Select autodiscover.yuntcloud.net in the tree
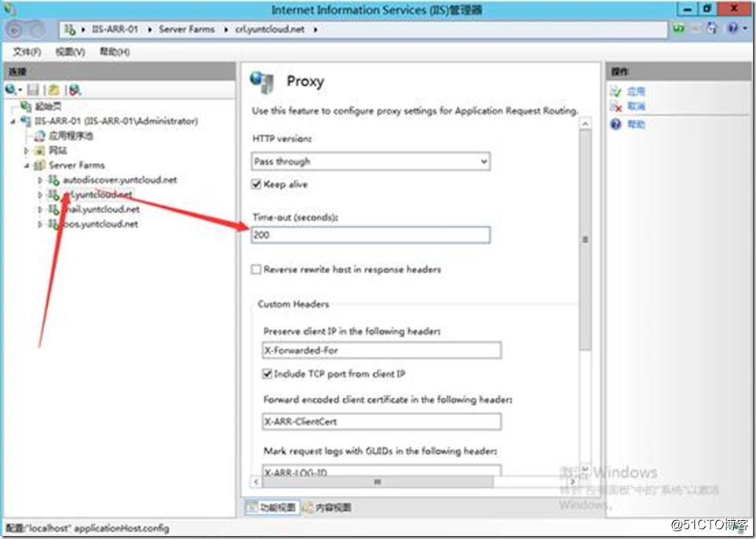This screenshot has height=539, width=756. [119, 180]
